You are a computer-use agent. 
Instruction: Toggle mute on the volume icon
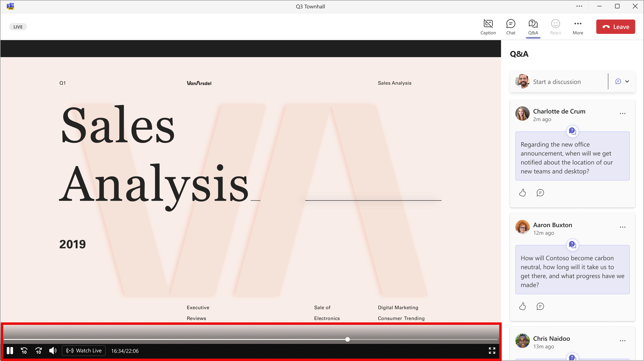point(53,350)
